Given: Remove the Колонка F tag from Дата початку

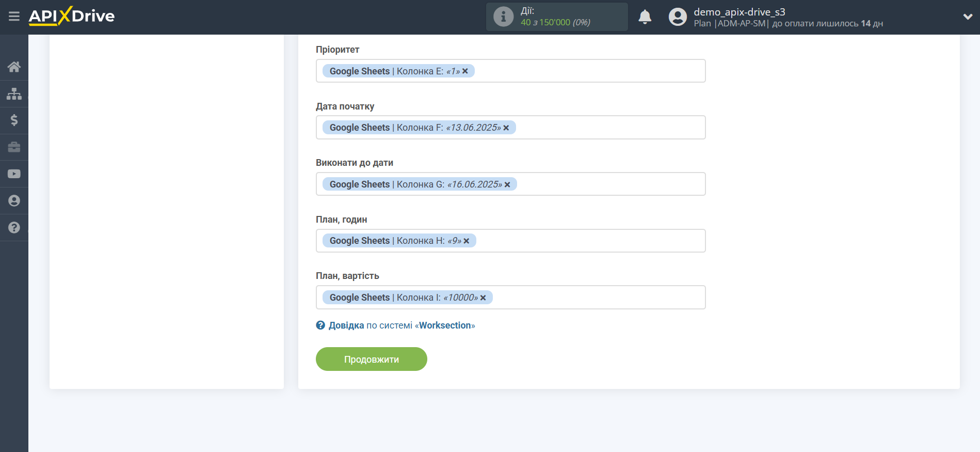Looking at the screenshot, I should pos(506,128).
